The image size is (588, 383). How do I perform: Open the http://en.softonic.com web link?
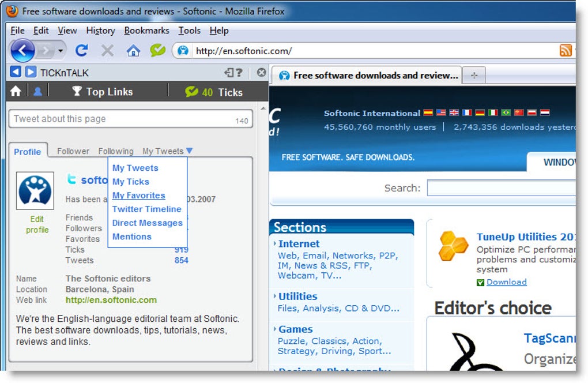click(x=111, y=300)
